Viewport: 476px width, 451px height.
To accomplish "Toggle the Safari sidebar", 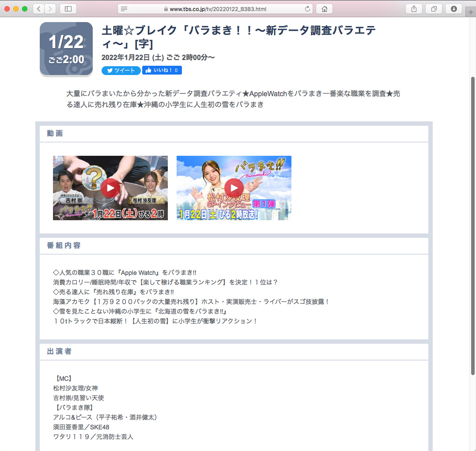I will coord(68,8).
